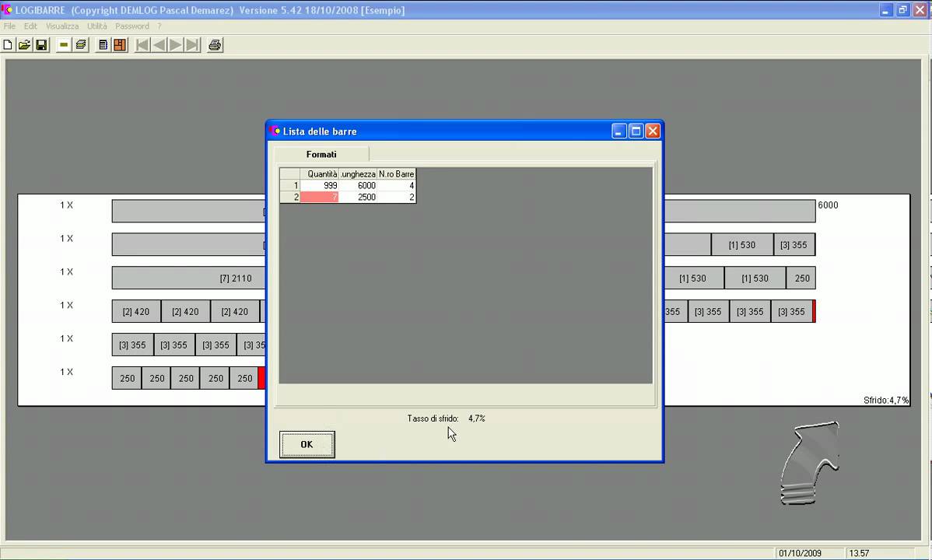The width and height of the screenshot is (932, 560).
Task: Select row header 2 in the table
Action: point(290,197)
